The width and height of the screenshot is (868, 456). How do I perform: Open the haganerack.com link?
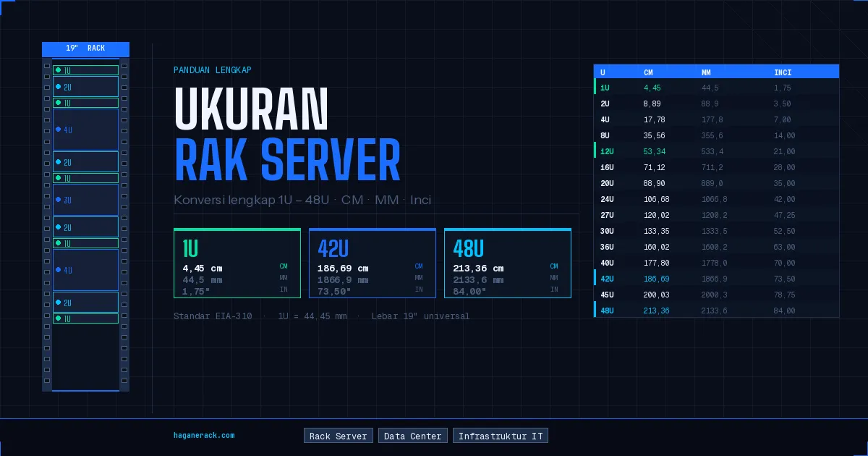tap(204, 436)
